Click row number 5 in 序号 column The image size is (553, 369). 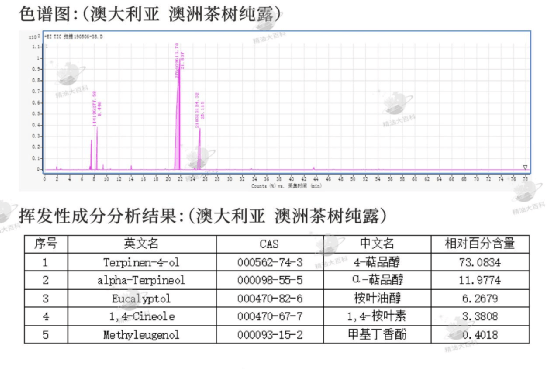45,334
